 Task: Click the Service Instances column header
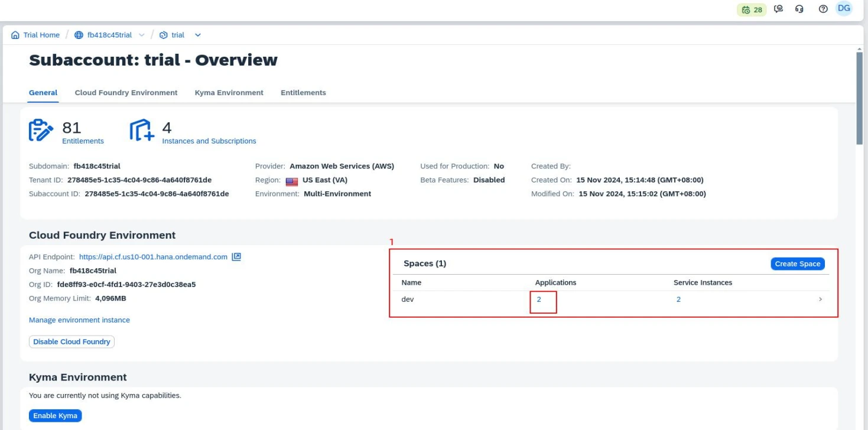703,283
